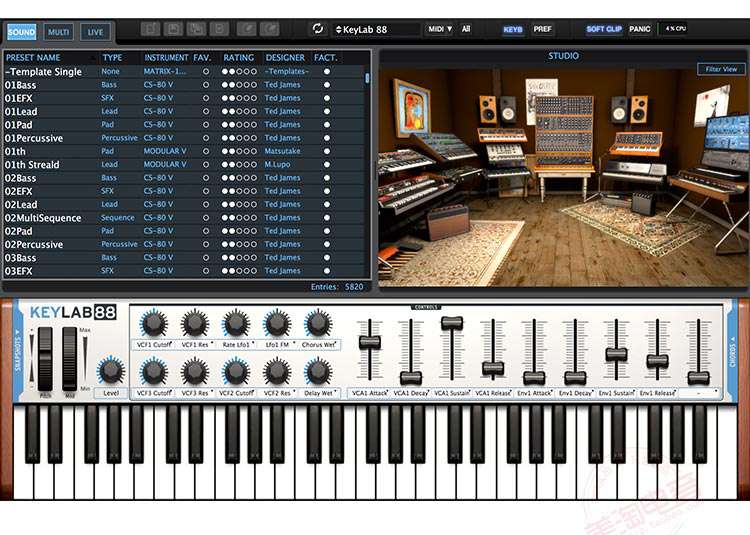Switch to the MULTI tab
750x535 pixels.
point(59,32)
